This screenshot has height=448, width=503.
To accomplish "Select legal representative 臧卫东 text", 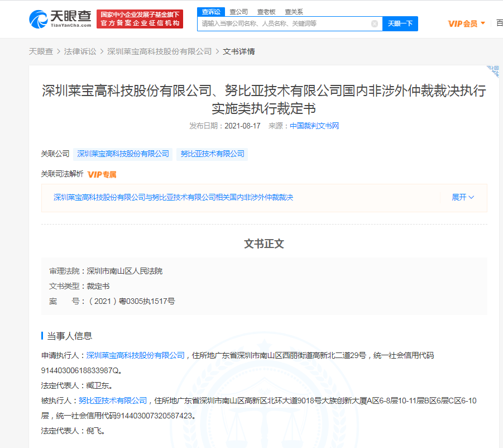I will point(98,386).
